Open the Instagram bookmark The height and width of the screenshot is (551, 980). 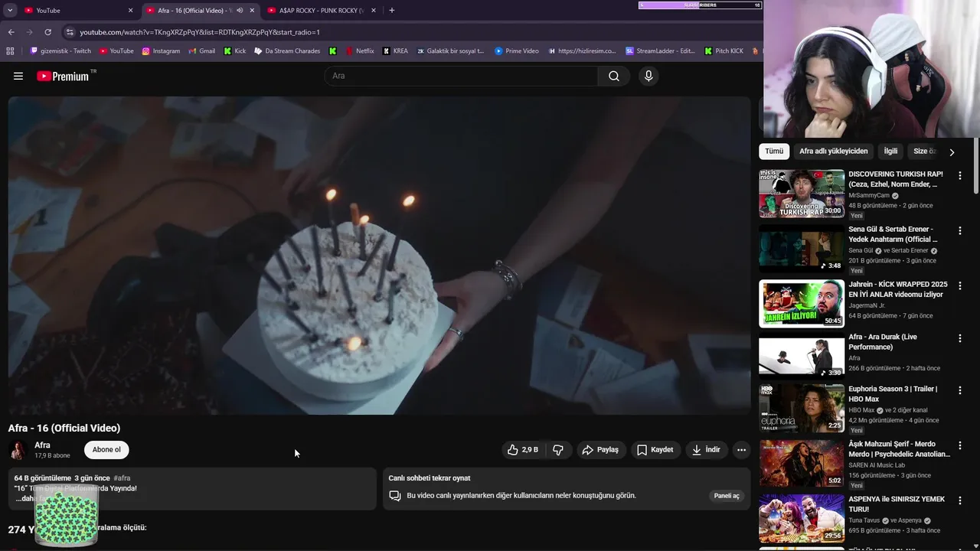click(x=161, y=51)
